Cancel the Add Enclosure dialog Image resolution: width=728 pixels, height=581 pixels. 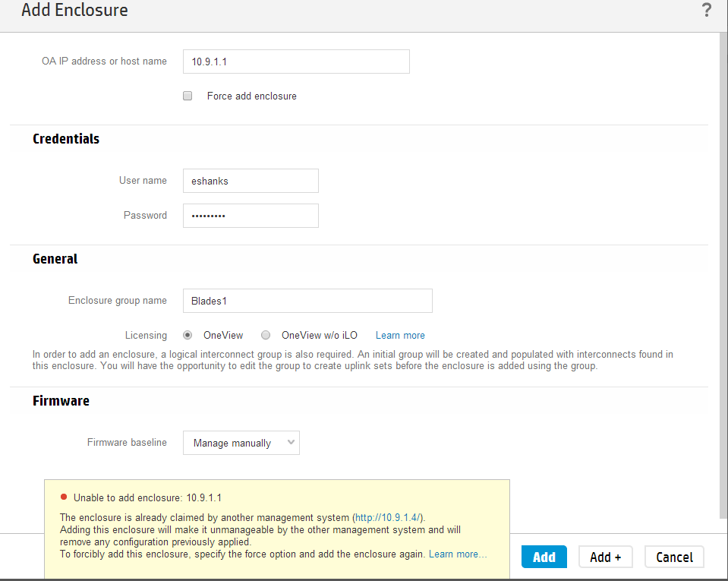(674, 557)
